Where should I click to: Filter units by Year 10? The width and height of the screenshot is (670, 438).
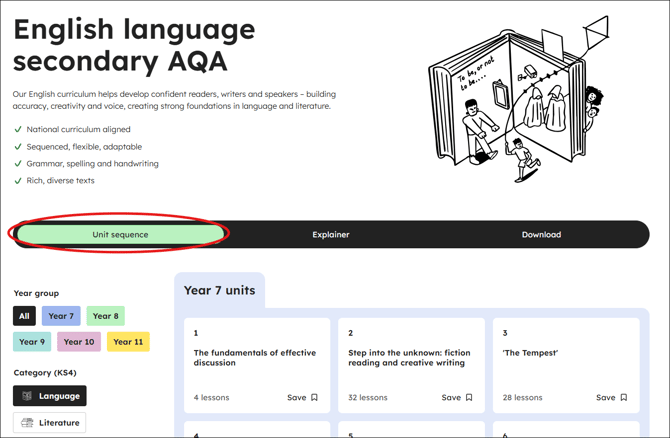(79, 341)
